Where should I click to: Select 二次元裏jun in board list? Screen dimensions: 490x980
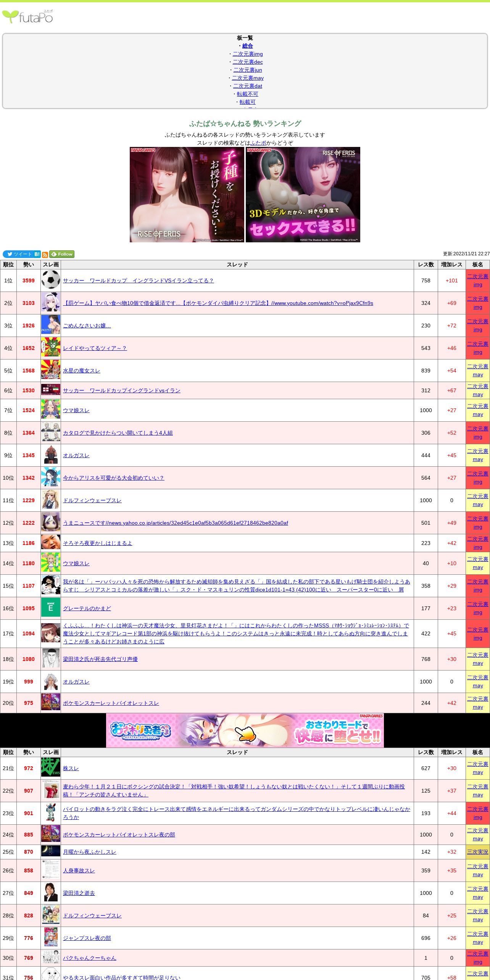click(248, 70)
